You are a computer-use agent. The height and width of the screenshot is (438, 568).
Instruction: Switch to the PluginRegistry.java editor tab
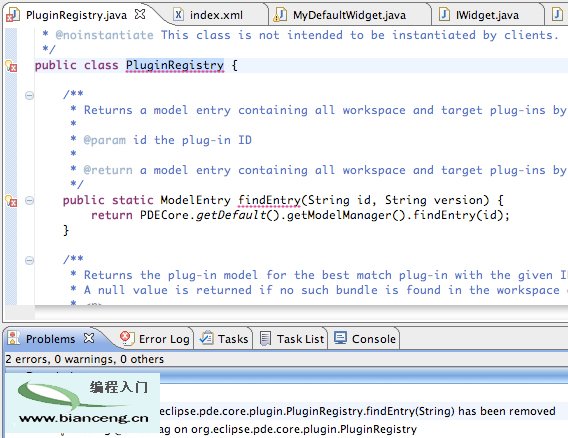tap(76, 15)
